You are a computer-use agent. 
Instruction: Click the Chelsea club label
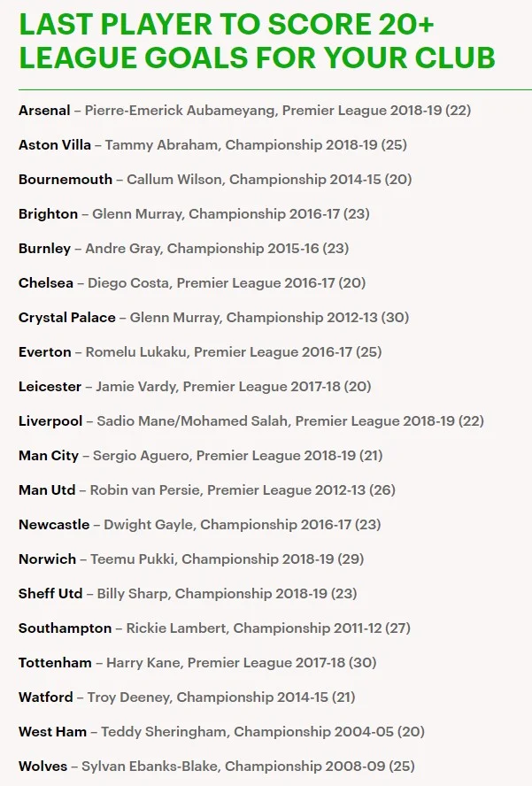tap(47, 283)
